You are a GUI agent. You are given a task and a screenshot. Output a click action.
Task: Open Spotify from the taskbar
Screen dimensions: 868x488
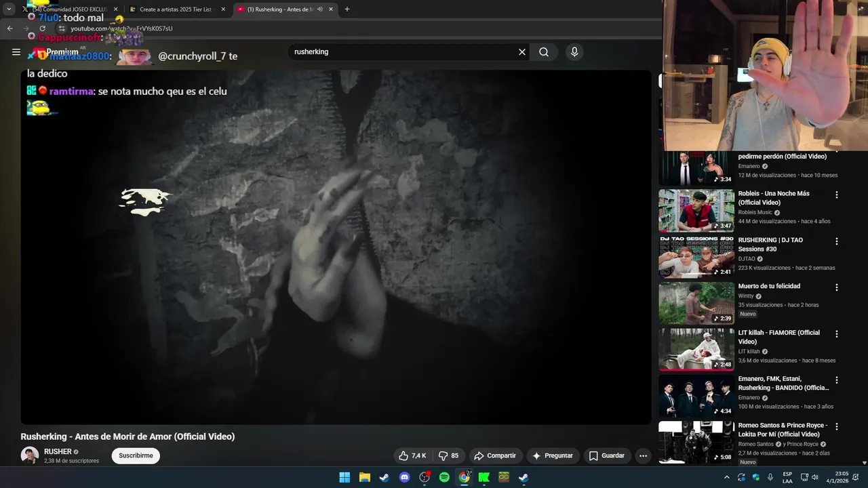click(x=444, y=477)
